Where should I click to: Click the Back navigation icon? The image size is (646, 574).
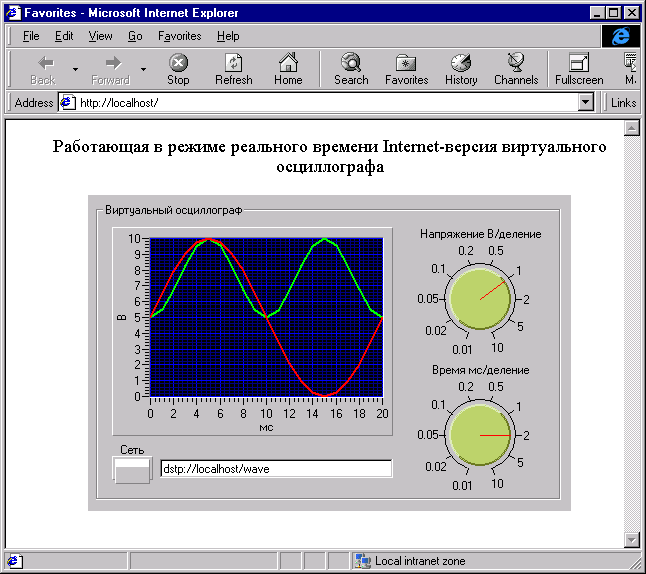pyautogui.click(x=43, y=63)
